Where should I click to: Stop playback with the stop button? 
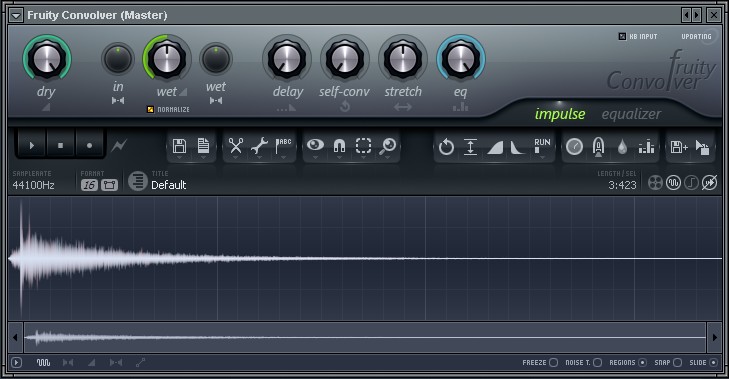[x=60, y=146]
